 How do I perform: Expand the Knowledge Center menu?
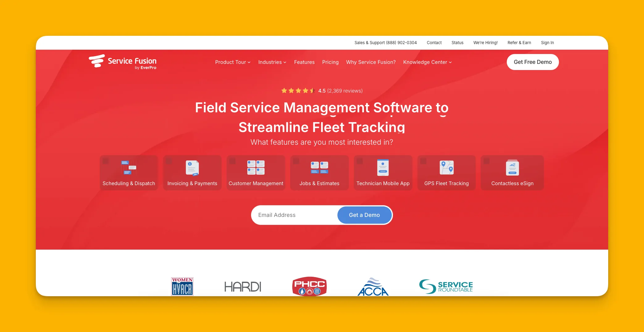click(427, 62)
